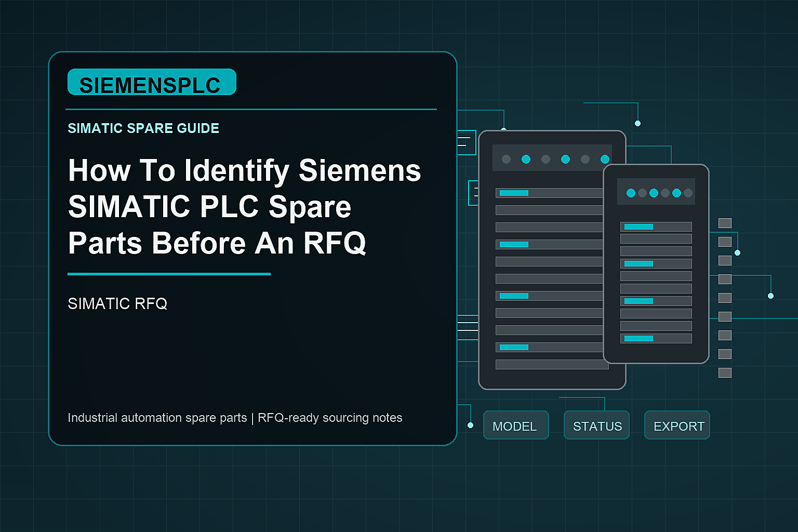
Task: Click the MODEL button
Action: click(516, 425)
